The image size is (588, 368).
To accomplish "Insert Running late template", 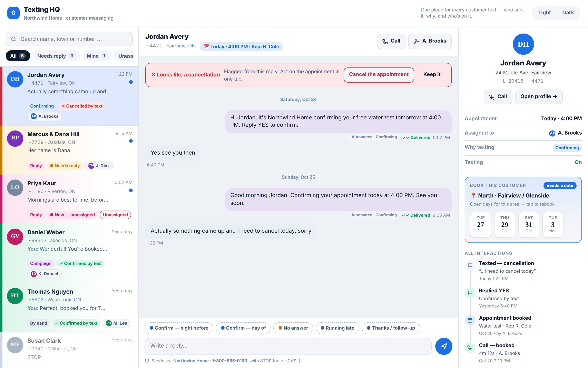I will click(337, 328).
